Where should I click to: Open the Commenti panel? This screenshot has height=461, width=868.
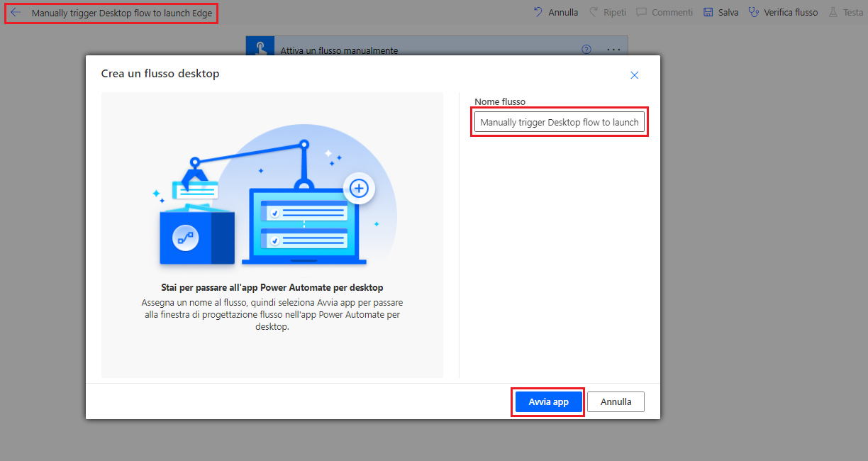click(x=664, y=12)
